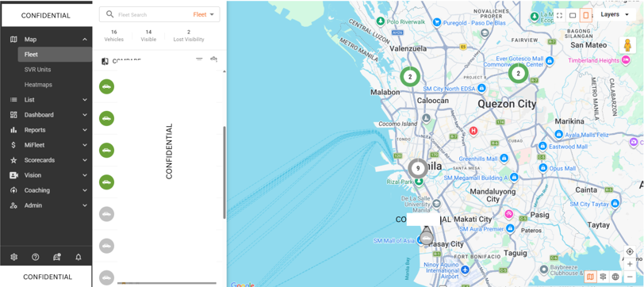The height and width of the screenshot is (287, 644).
Task: Click the Rizal Park map marker
Action: (x=419, y=182)
